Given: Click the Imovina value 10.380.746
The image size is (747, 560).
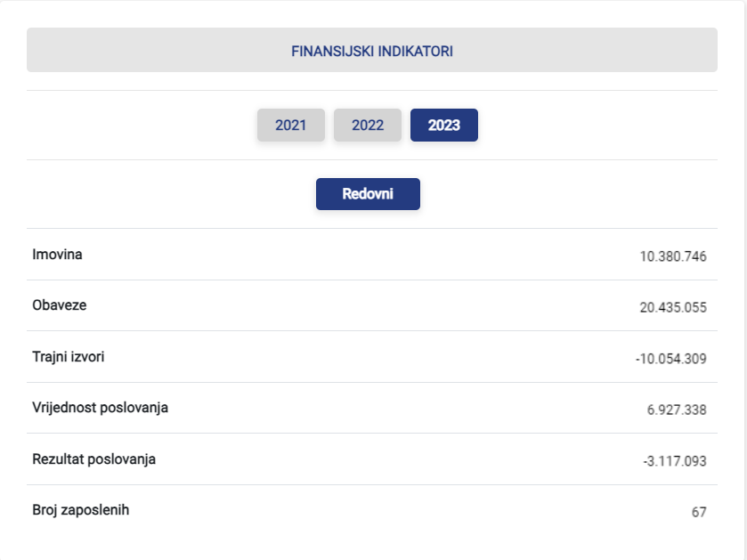Looking at the screenshot, I should (673, 256).
